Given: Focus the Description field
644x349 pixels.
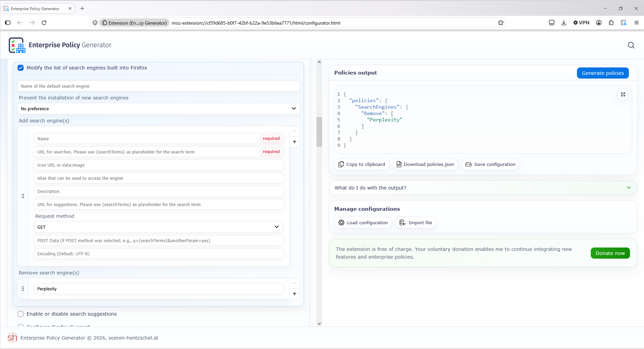Looking at the screenshot, I should click(x=159, y=191).
